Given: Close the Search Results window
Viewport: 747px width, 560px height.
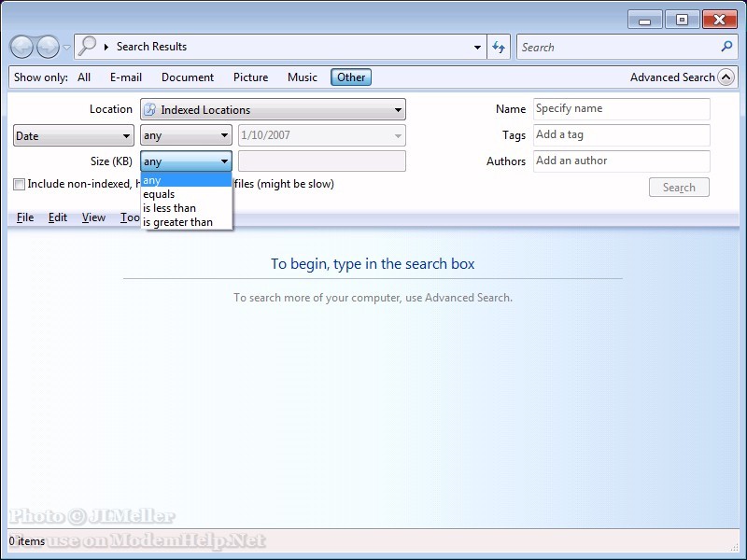Looking at the screenshot, I should (x=719, y=20).
